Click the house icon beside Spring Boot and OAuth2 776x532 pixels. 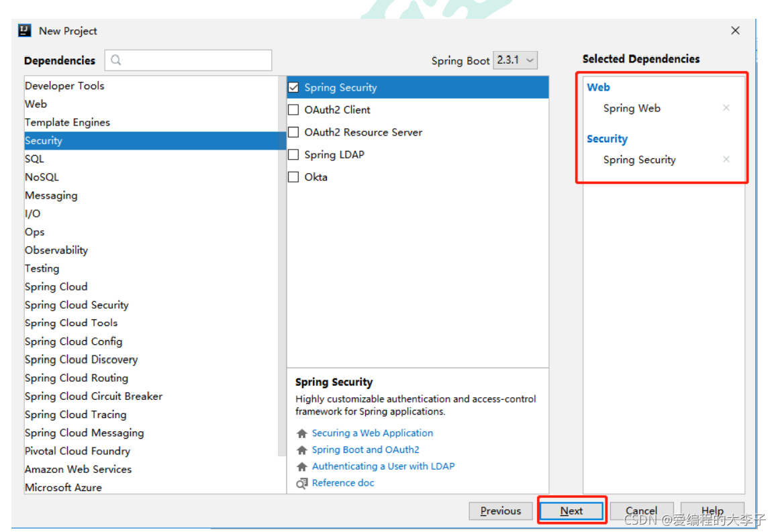pos(302,450)
